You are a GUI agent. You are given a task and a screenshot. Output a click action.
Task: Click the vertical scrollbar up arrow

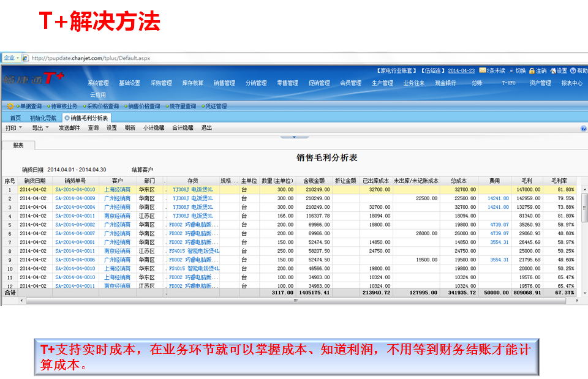point(584,190)
